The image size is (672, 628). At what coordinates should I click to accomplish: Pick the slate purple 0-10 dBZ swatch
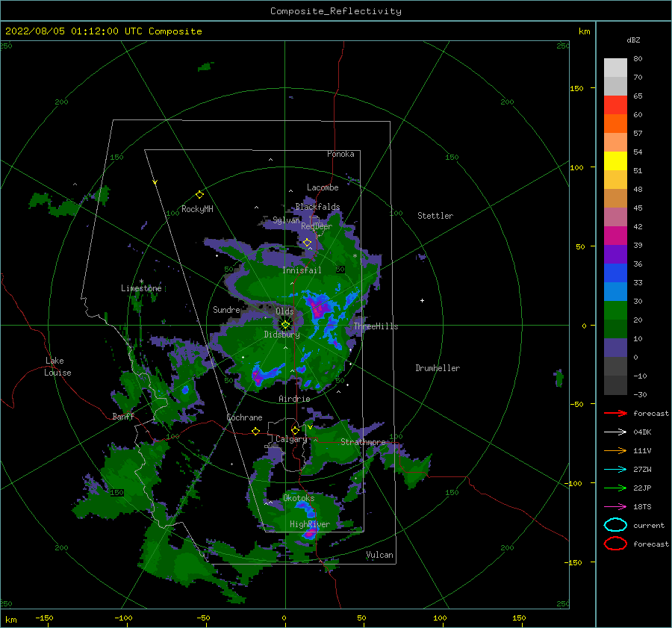pyautogui.click(x=615, y=347)
